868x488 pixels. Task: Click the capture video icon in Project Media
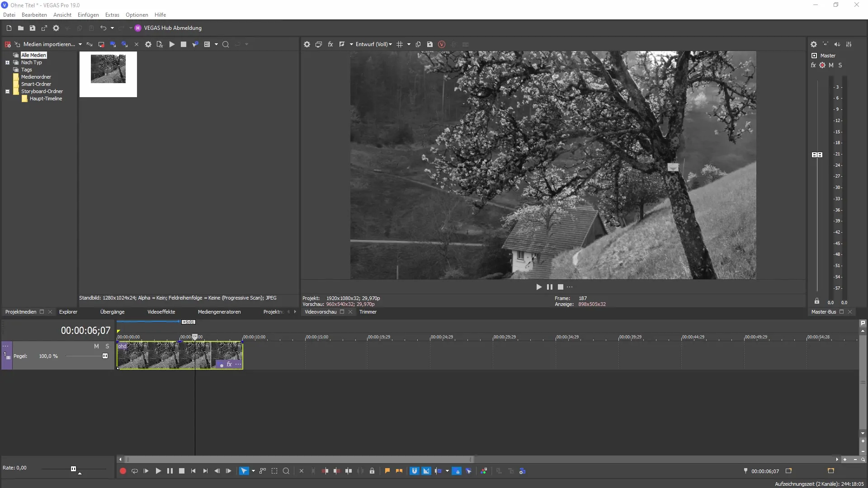click(x=101, y=44)
